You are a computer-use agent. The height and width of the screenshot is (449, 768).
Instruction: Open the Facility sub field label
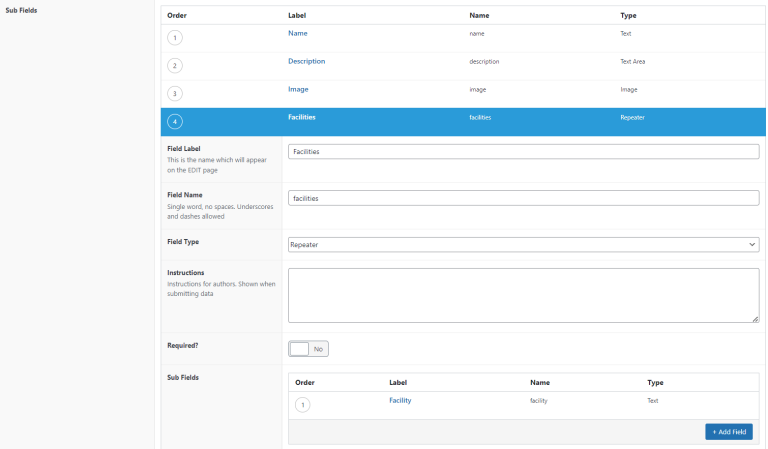coord(400,400)
